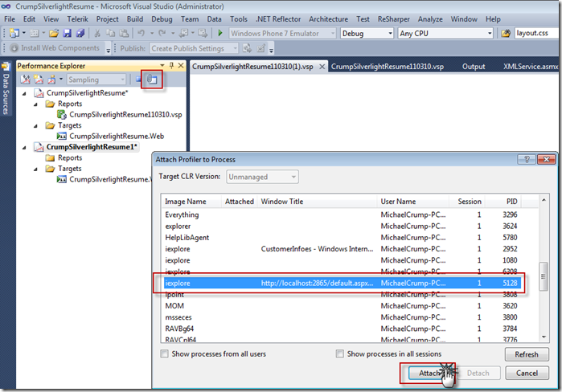This screenshot has height=392, width=562.
Task: Click the Attach button
Action: point(429,373)
